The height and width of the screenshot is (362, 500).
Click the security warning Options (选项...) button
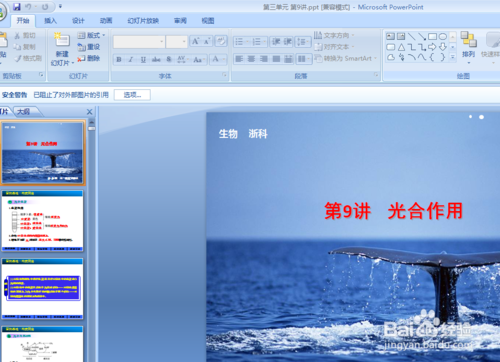coord(132,95)
